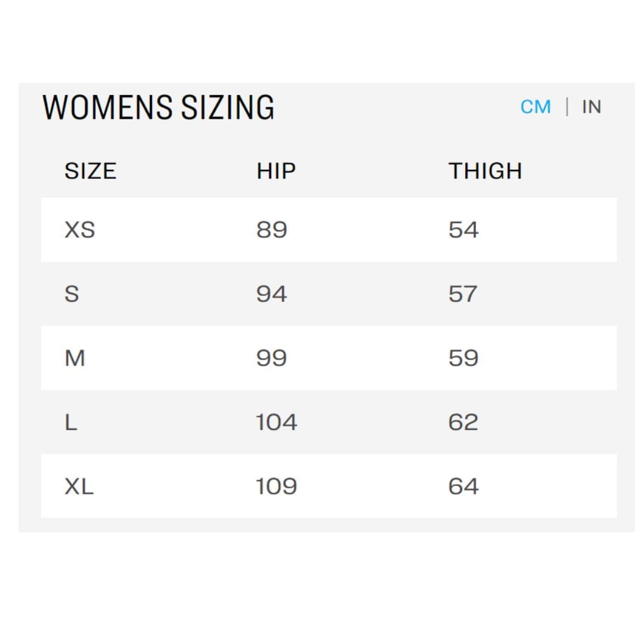This screenshot has height=644, width=644.
Task: Switch units to IN
Action: (x=591, y=107)
